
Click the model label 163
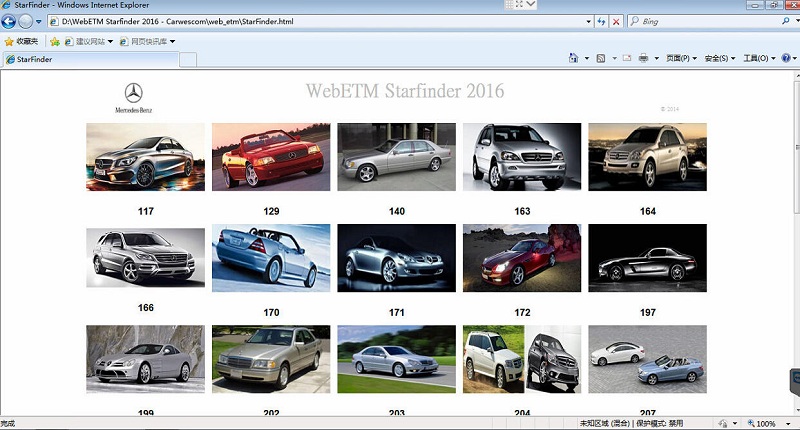click(x=522, y=211)
